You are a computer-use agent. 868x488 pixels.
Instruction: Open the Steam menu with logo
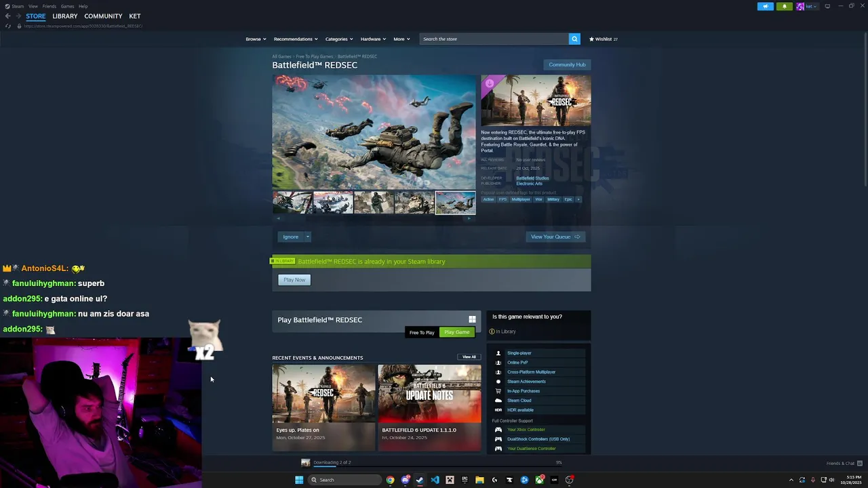(x=14, y=6)
